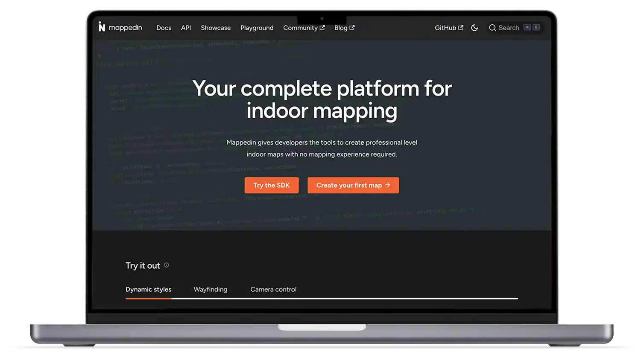Open the Docs page

point(164,28)
